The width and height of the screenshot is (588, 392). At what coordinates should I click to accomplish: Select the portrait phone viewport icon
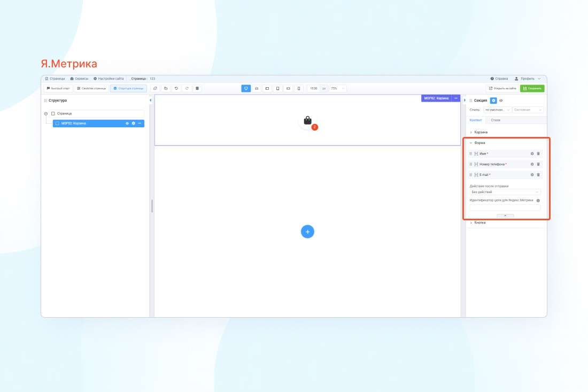click(x=298, y=89)
